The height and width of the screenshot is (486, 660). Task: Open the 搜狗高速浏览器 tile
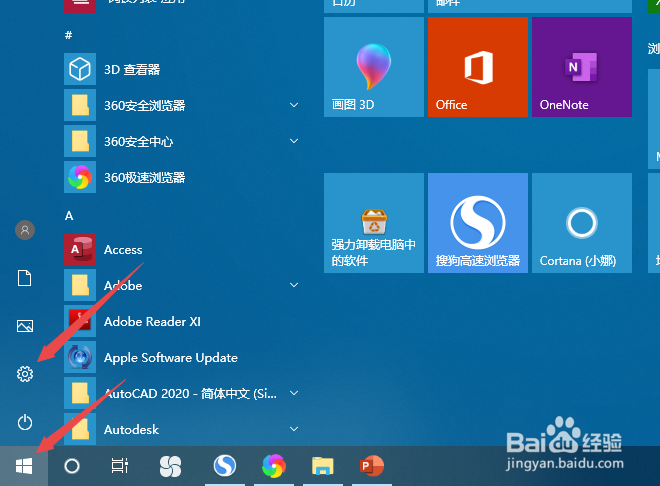(478, 223)
